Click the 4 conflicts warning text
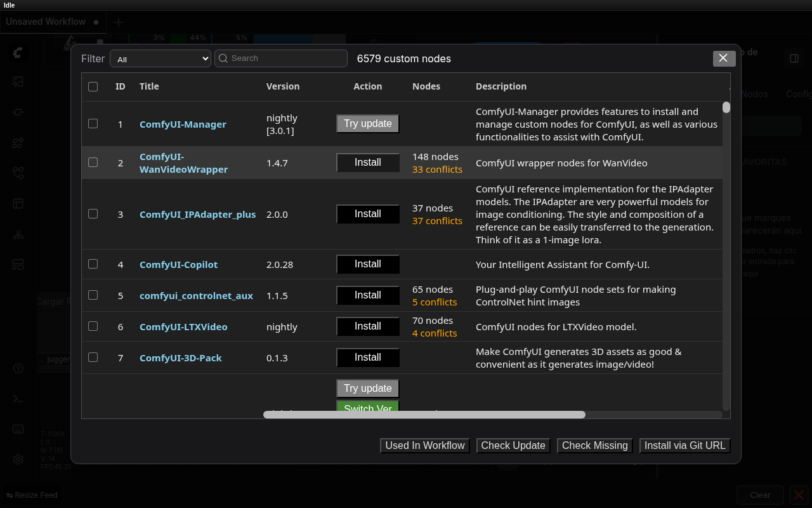Screen dimensions: 812x508 point(435,333)
